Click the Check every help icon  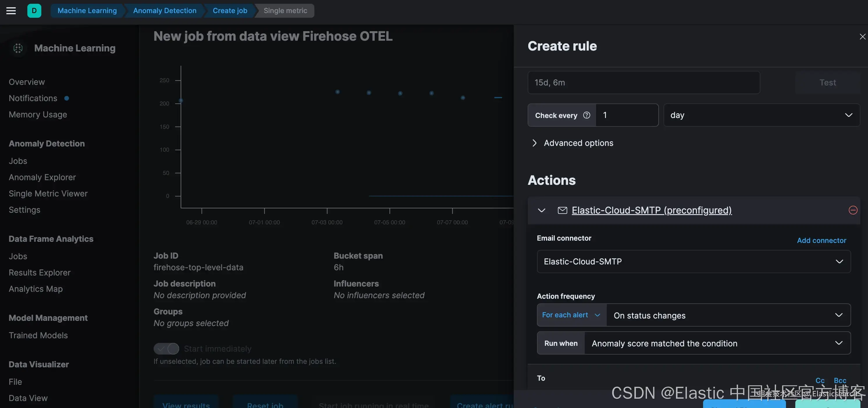(587, 115)
